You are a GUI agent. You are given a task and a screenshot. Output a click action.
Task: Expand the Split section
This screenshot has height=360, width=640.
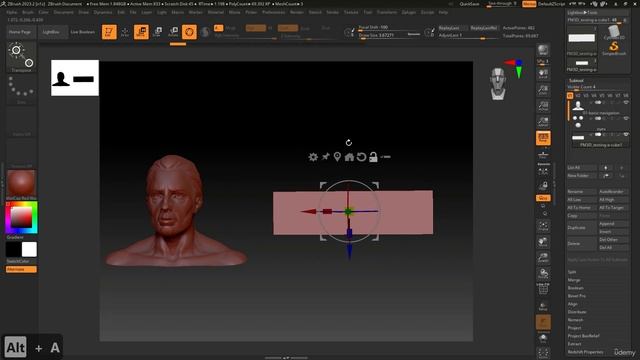tap(572, 272)
